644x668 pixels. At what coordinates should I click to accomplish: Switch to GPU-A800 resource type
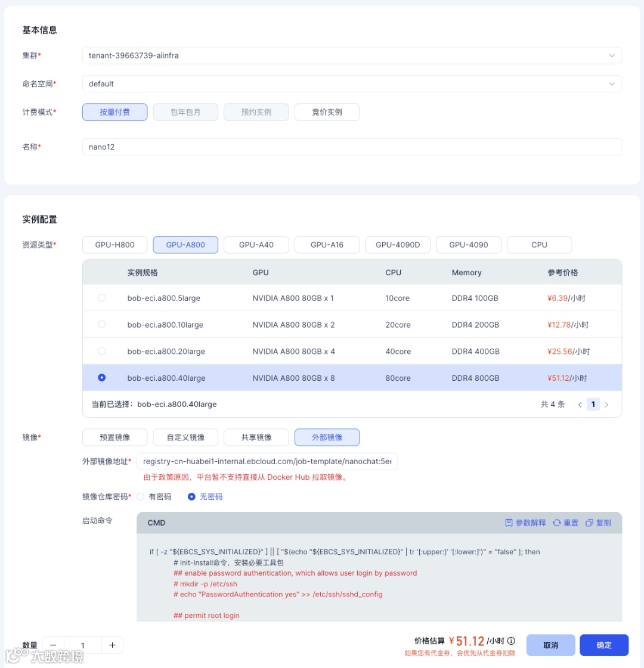(x=185, y=244)
